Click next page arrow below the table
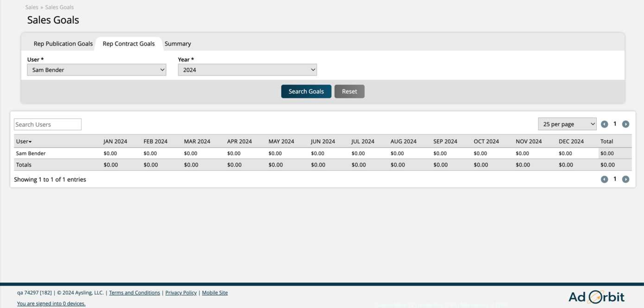 (x=626, y=179)
